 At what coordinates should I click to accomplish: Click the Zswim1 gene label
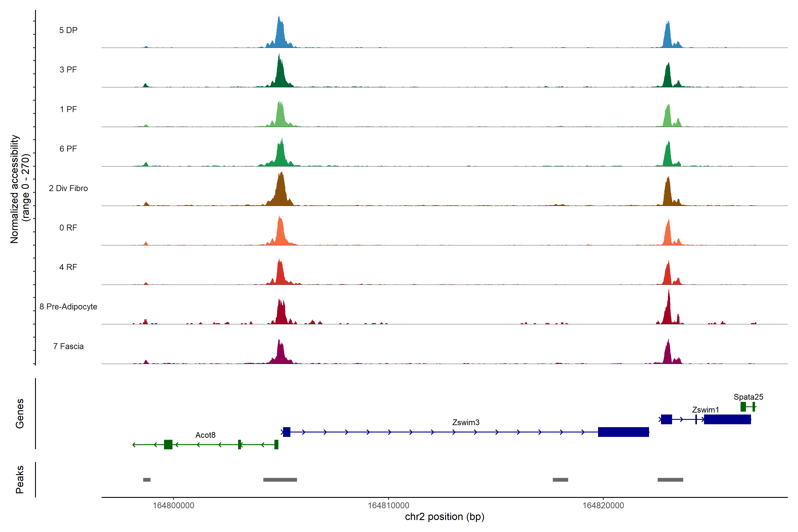pyautogui.click(x=705, y=410)
